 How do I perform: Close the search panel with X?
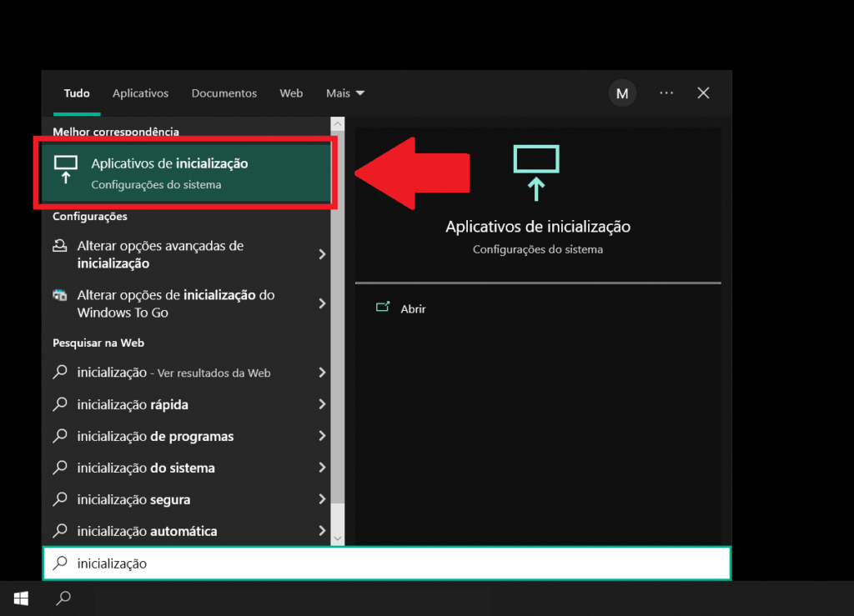point(703,93)
